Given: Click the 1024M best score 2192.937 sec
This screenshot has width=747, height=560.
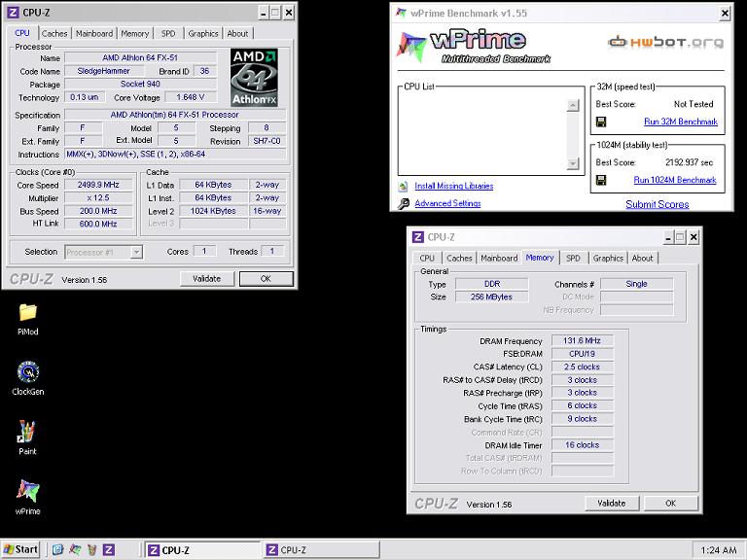Looking at the screenshot, I should click(689, 162).
